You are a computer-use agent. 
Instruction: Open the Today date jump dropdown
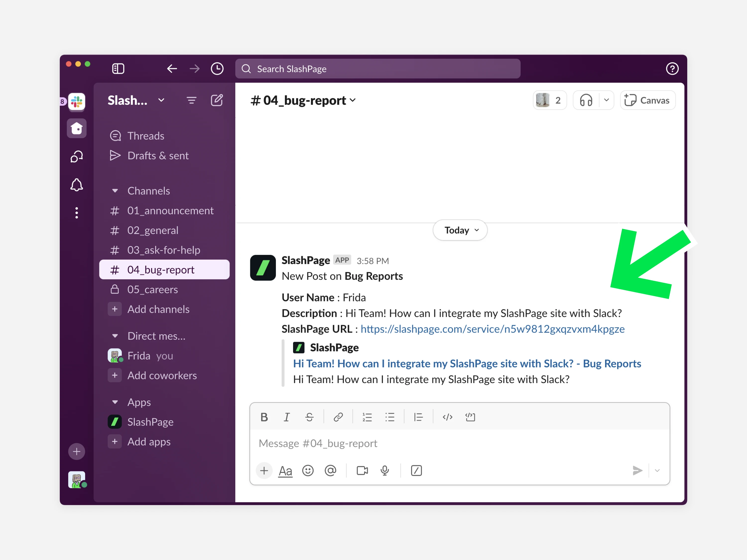click(x=460, y=230)
